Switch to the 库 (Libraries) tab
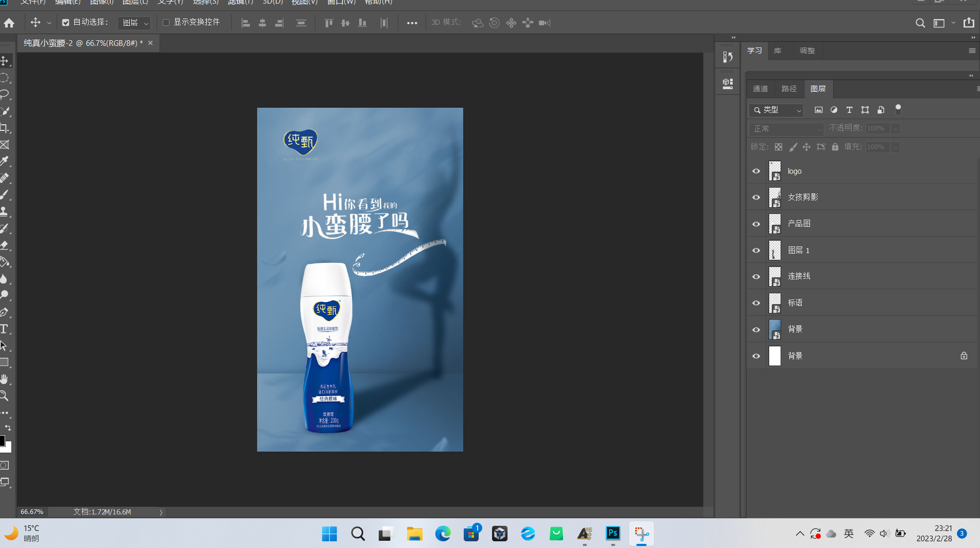Screen dimensions: 980x548 coord(778,51)
